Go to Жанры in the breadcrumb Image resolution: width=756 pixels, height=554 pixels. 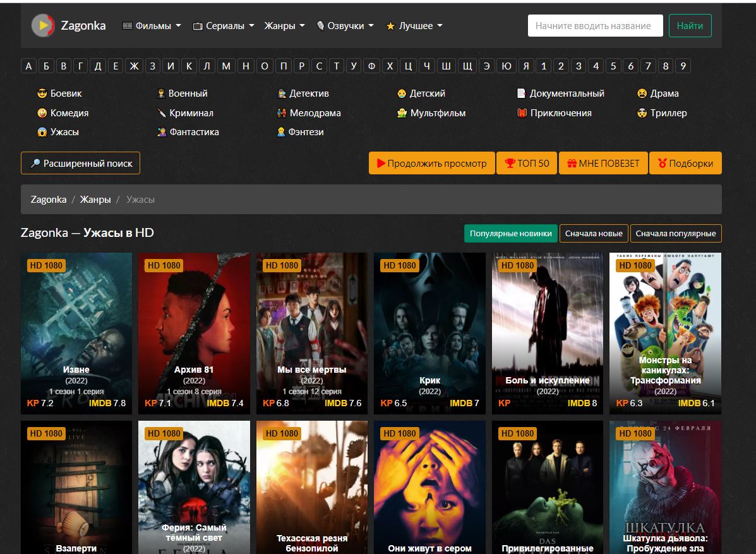point(95,200)
